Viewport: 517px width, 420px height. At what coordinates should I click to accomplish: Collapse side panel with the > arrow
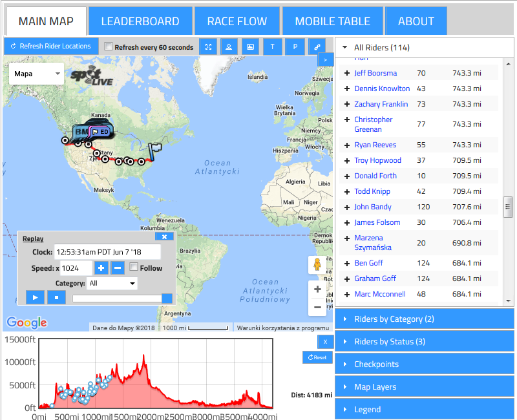pyautogui.click(x=325, y=59)
